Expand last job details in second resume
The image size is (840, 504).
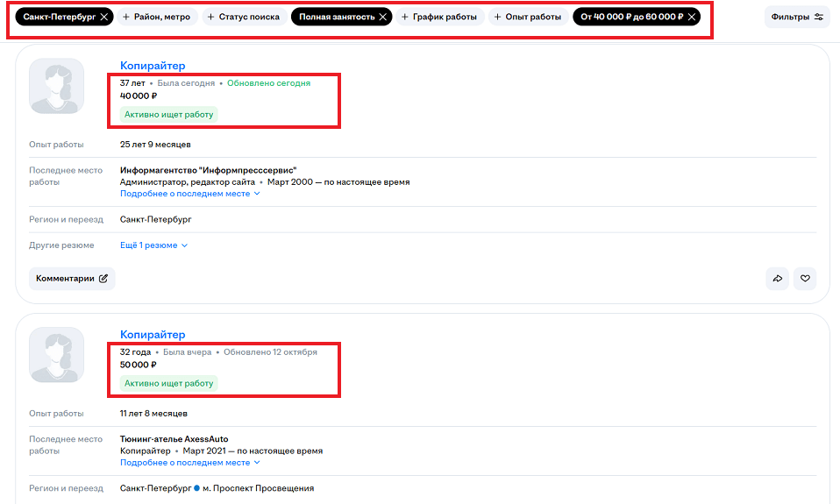(x=189, y=463)
